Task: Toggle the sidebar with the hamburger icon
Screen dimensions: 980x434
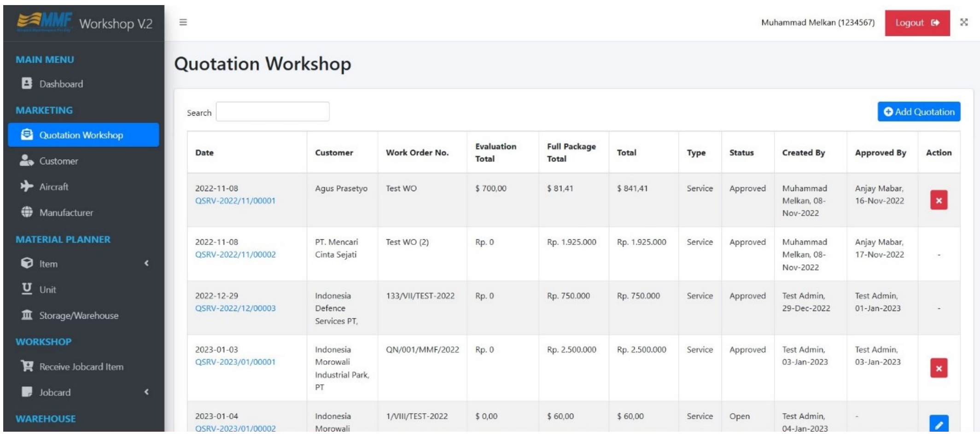Action: point(182,22)
